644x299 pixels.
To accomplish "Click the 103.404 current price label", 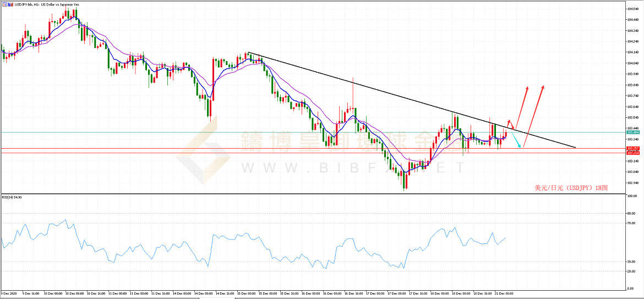I will (632, 133).
